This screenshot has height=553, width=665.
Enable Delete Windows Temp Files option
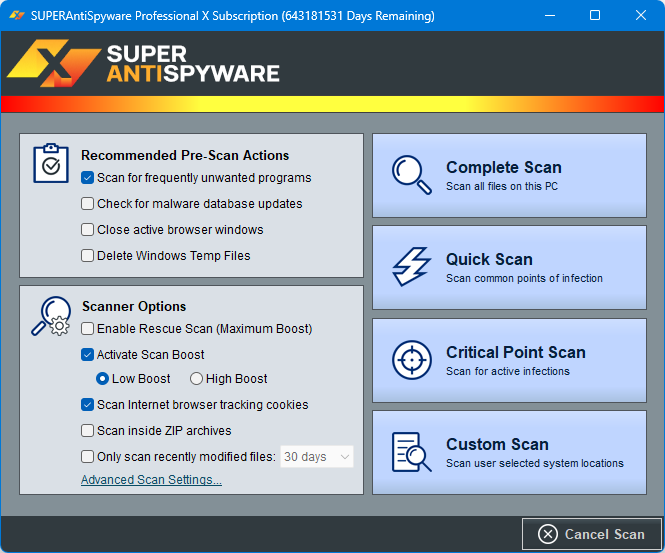click(88, 256)
